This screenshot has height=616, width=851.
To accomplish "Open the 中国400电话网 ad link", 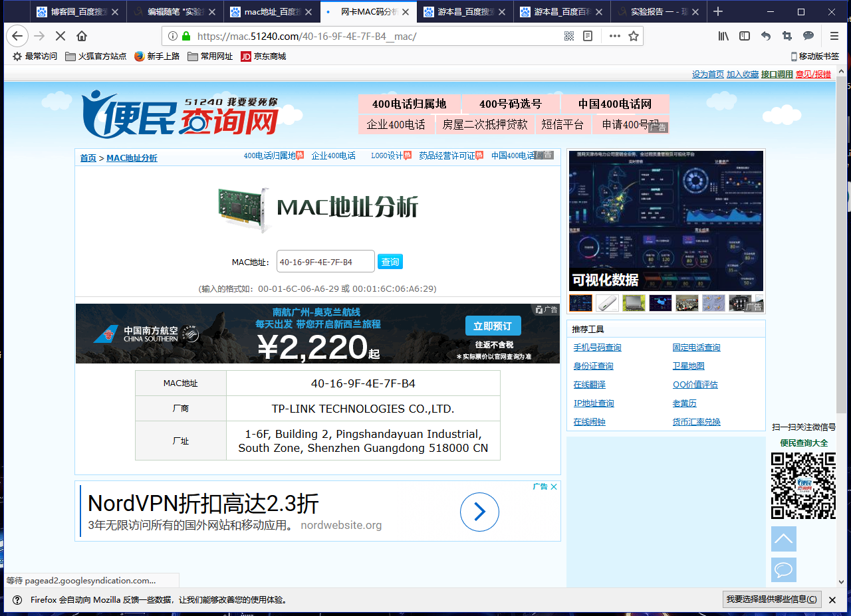I will 615,104.
